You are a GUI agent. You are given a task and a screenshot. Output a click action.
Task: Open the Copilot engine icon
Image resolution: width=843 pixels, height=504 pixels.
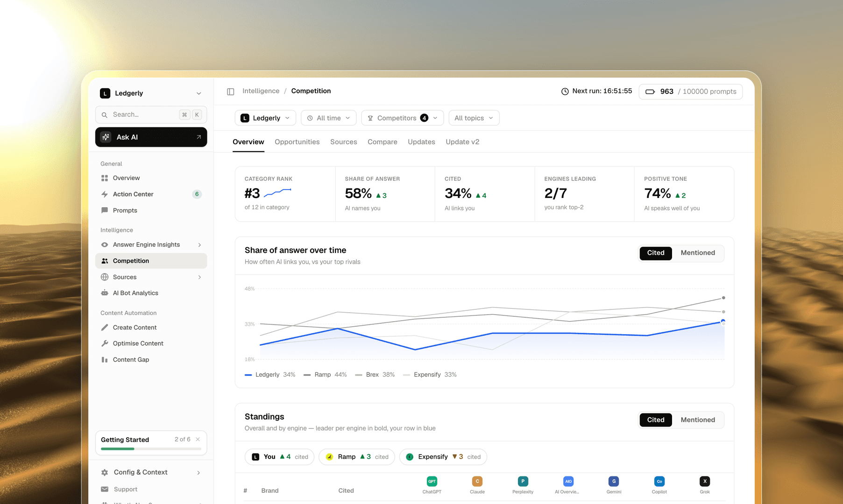click(x=659, y=481)
